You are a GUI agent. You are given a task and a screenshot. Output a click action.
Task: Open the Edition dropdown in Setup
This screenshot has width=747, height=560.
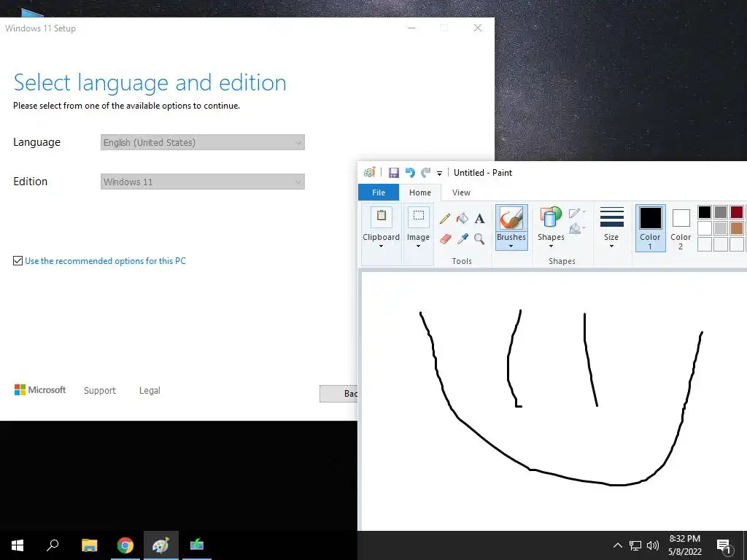[203, 182]
